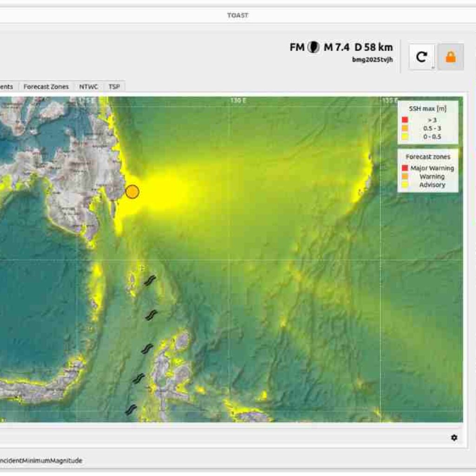Select the middle wave gauge marker
The height and width of the screenshot is (476, 476).
(x=147, y=349)
